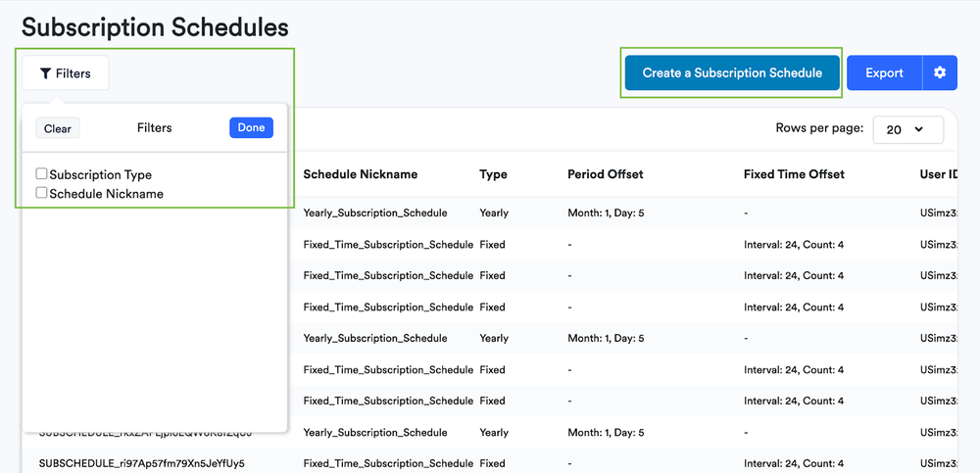980x473 pixels.
Task: Select the Fixed Time Offset column header
Action: [x=794, y=174]
